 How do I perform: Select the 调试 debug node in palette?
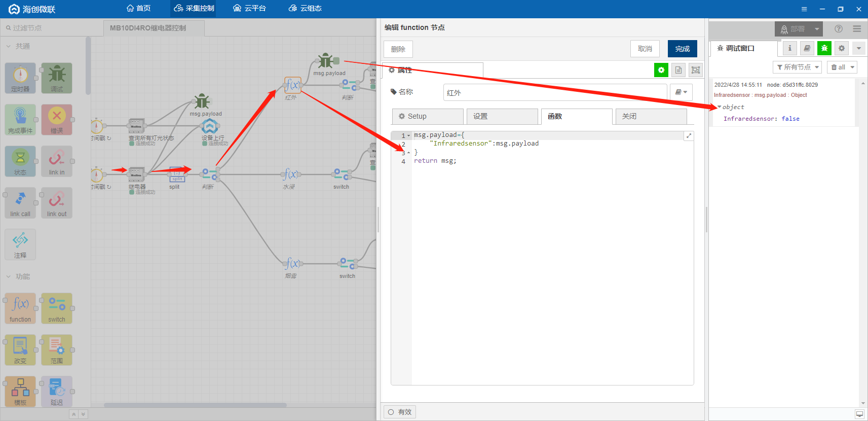tap(57, 78)
